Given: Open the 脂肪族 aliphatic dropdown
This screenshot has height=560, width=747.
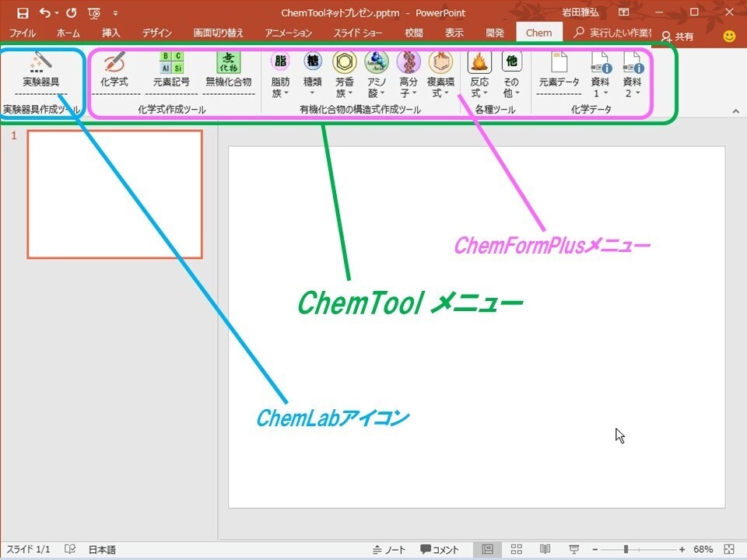Looking at the screenshot, I should 281,75.
